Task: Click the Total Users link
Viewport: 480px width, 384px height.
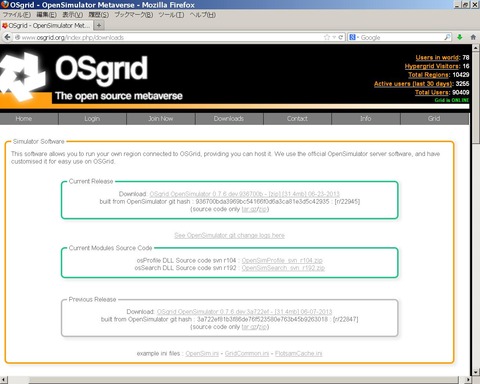Action: tap(432, 92)
